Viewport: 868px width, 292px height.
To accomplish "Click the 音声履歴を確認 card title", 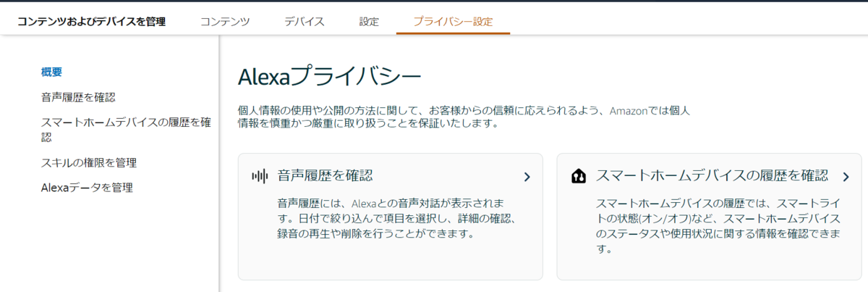I will pyautogui.click(x=325, y=176).
